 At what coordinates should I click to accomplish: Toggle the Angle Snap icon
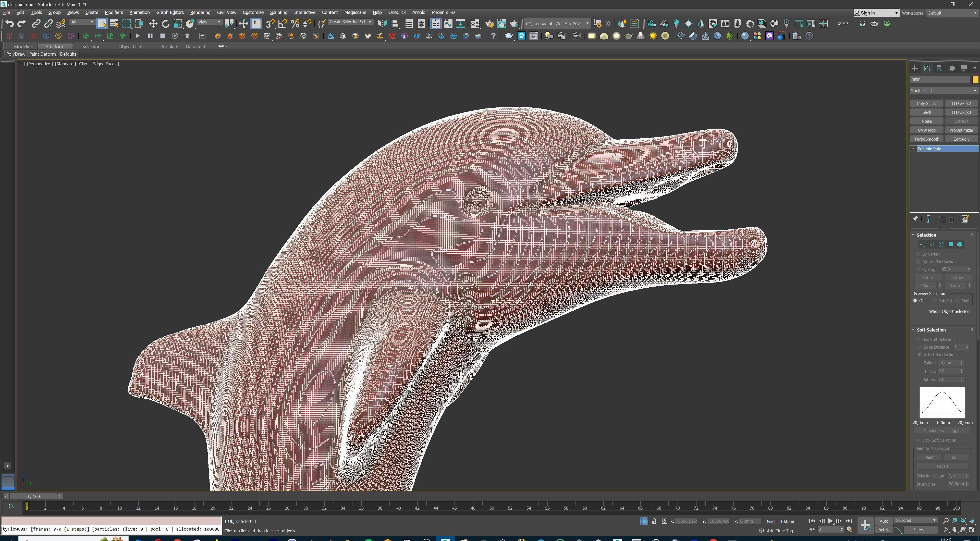pyautogui.click(x=282, y=23)
